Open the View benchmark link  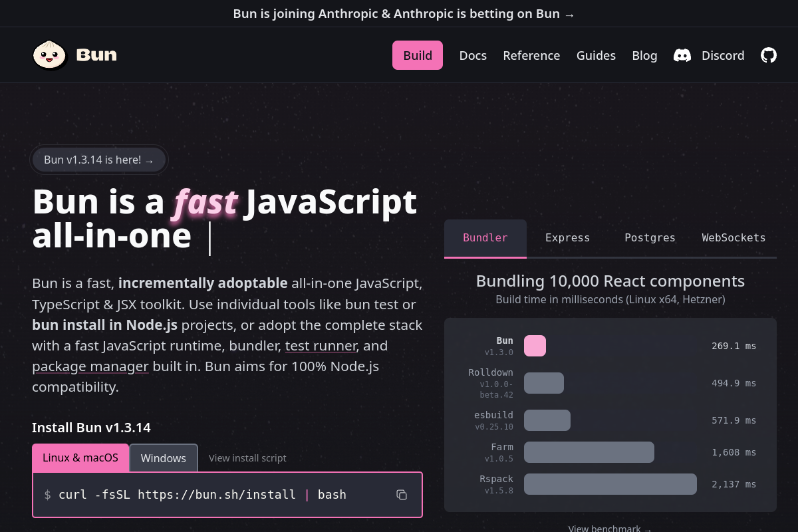click(x=610, y=529)
